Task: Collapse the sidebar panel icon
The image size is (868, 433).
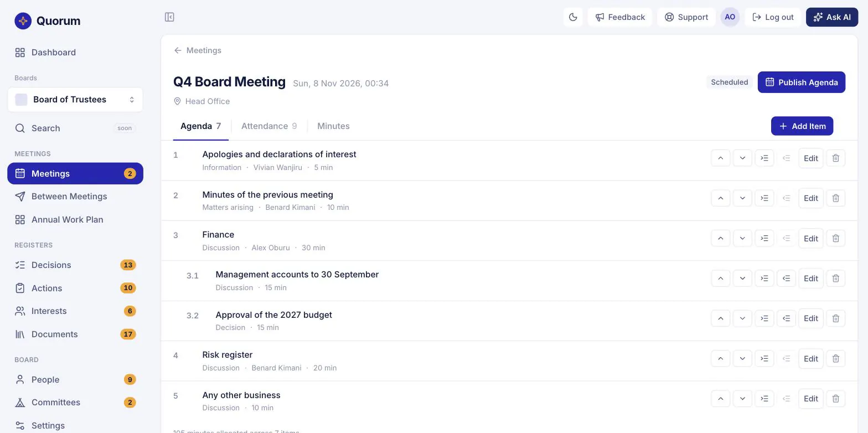Action: click(169, 17)
